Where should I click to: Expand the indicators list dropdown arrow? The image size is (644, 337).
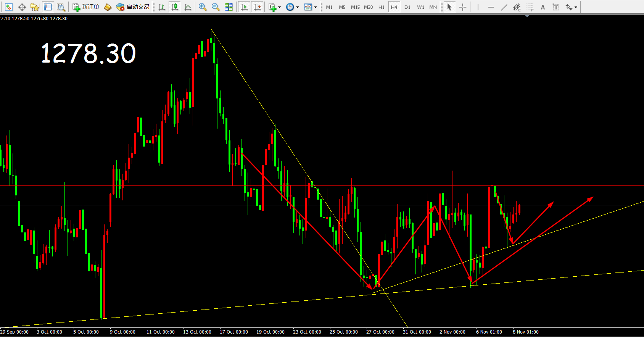pos(280,7)
